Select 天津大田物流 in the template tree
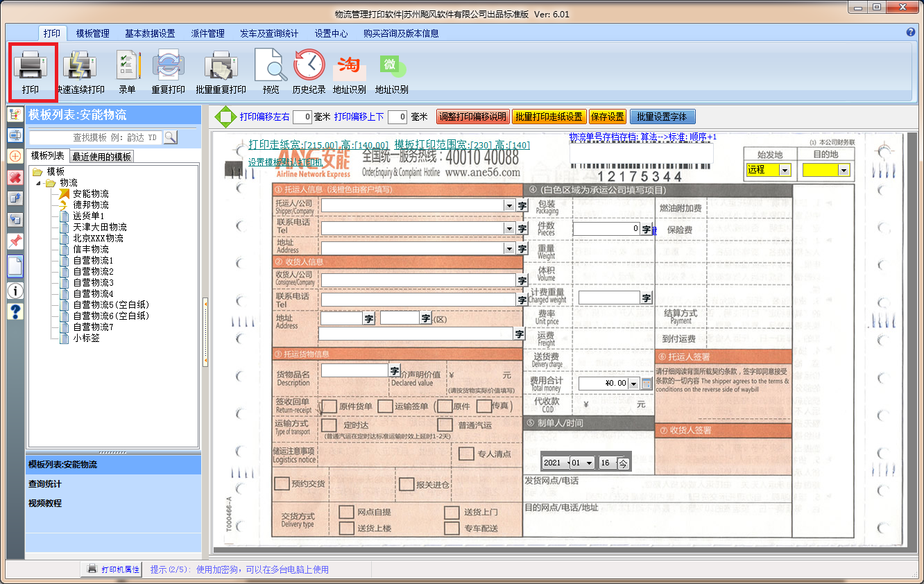 100,227
